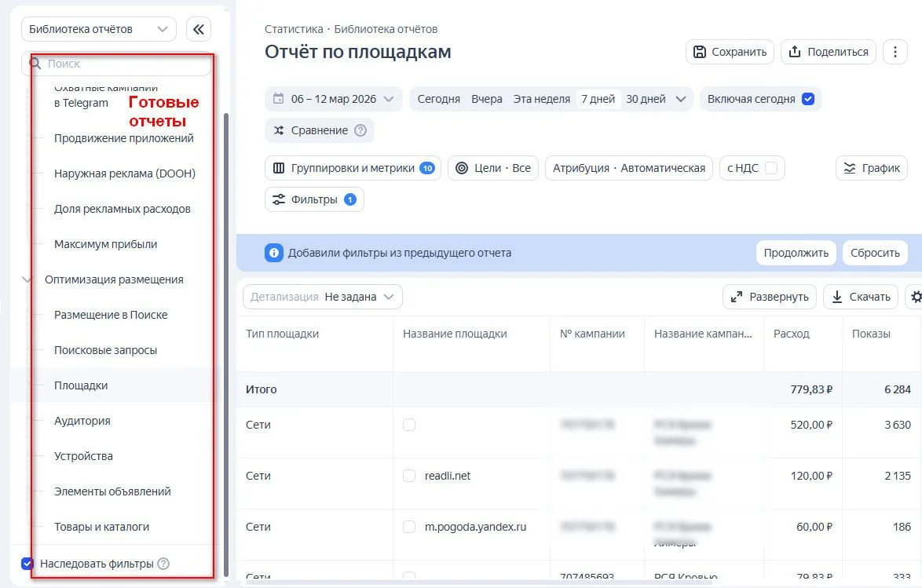922x588 pixels.
Task: Open the Продвижение приложений report
Action: [x=124, y=138]
